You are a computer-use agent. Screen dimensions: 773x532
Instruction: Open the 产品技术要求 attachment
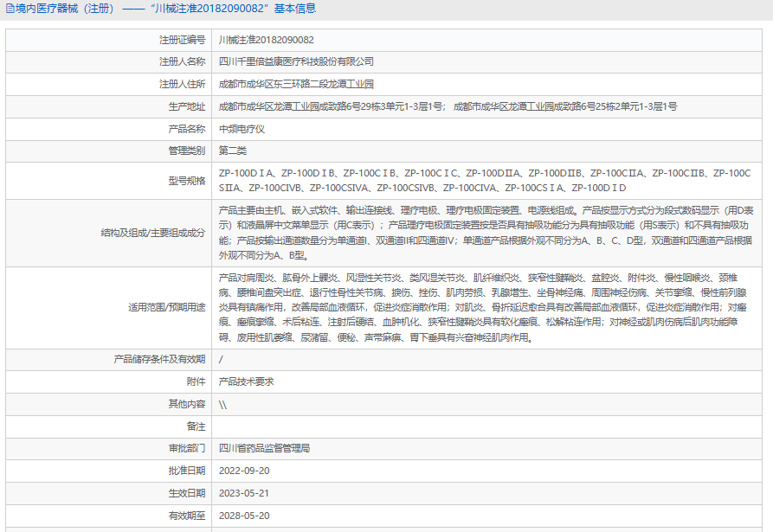pyautogui.click(x=246, y=381)
